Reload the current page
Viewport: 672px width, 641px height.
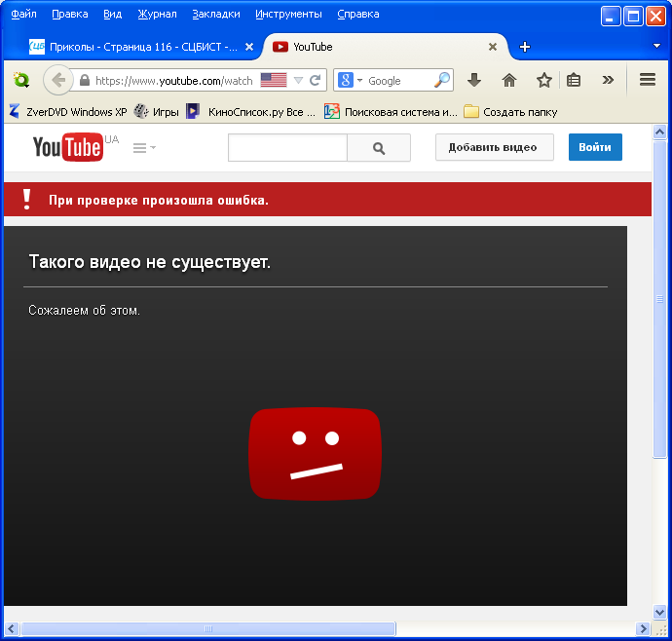(316, 80)
